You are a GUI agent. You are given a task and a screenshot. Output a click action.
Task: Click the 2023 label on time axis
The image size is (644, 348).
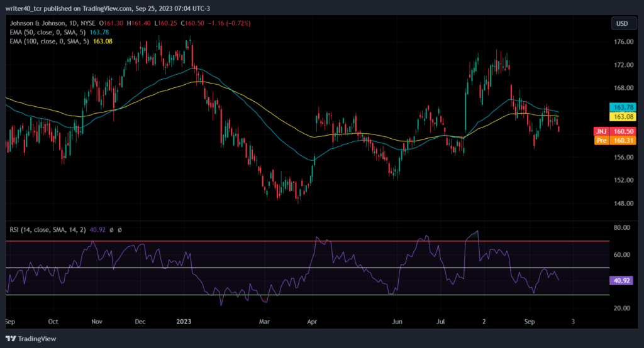(x=184, y=322)
